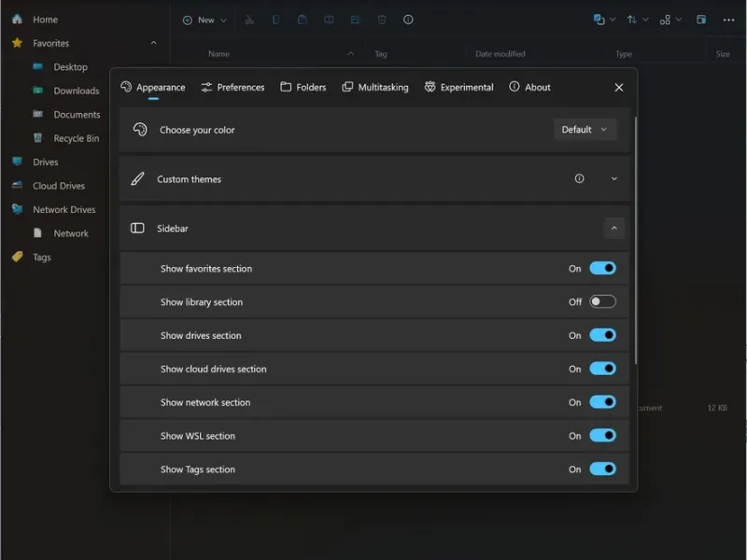Toggle Show network section switch
This screenshot has width=747, height=560.
(602, 402)
